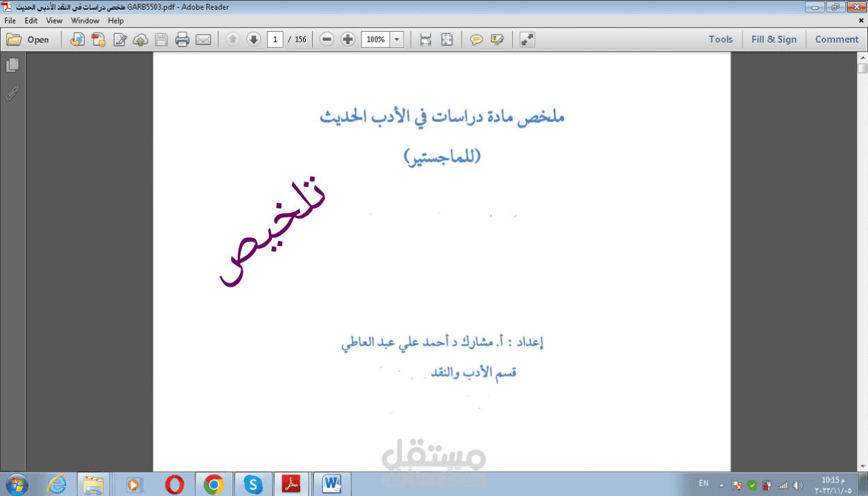Click the author line starting "إعداد"

(x=442, y=342)
